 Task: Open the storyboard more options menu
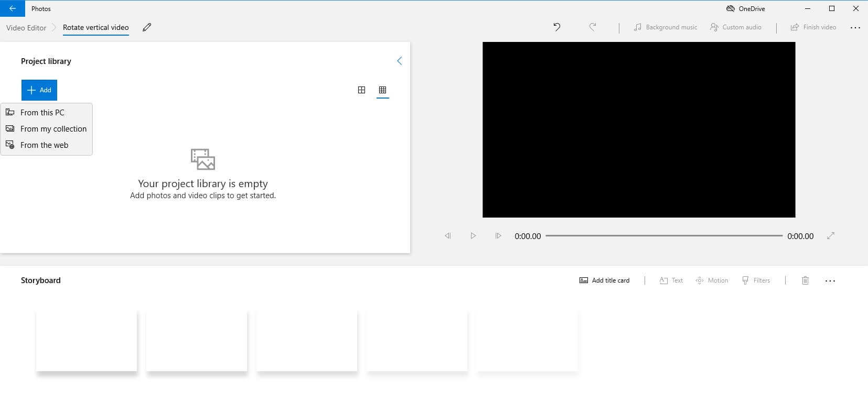(x=830, y=281)
